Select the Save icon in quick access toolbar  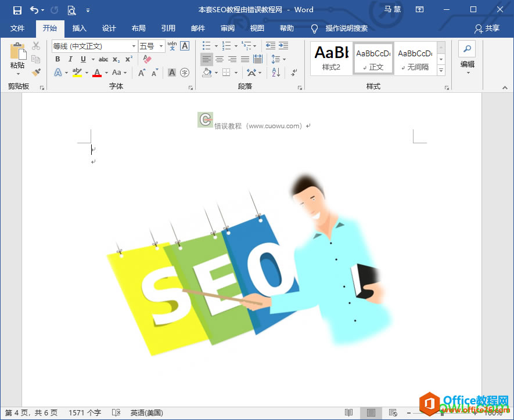point(17,10)
